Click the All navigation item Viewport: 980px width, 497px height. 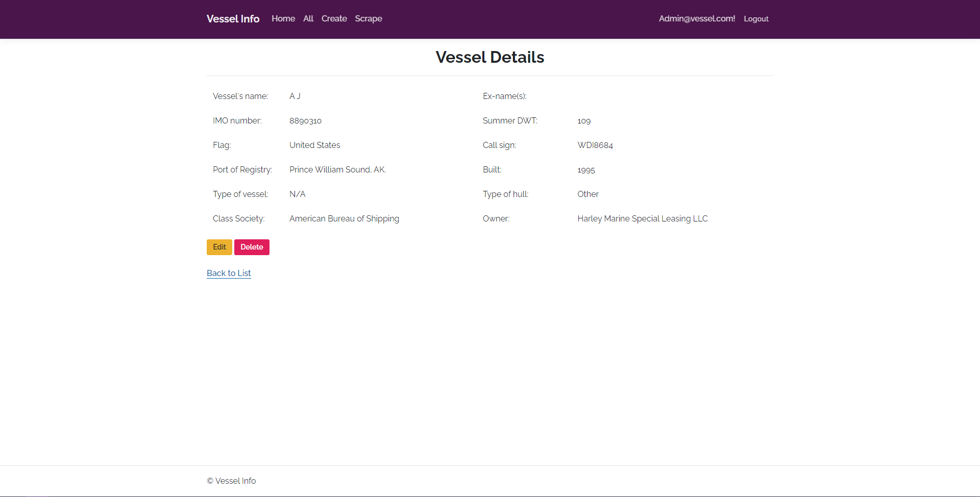point(308,19)
